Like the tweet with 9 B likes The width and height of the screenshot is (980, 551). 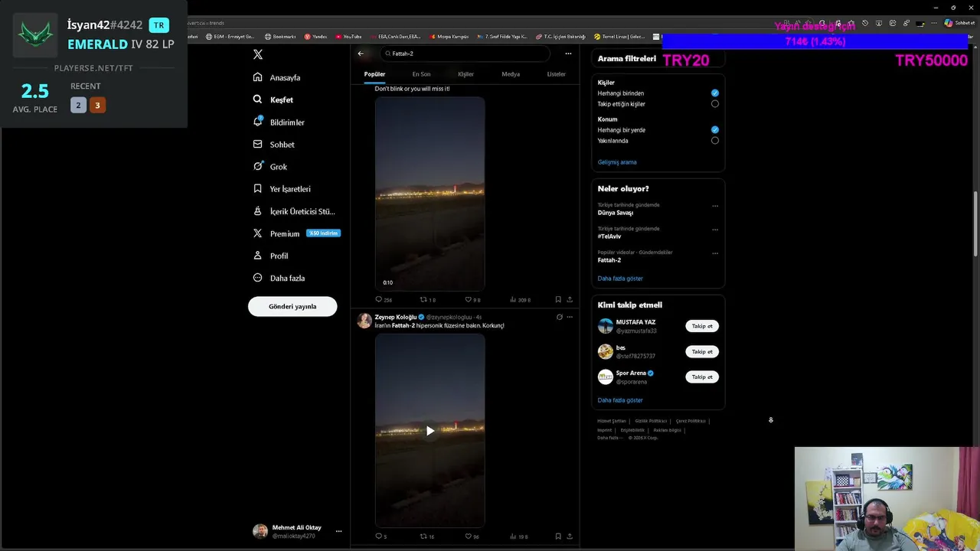(472, 300)
